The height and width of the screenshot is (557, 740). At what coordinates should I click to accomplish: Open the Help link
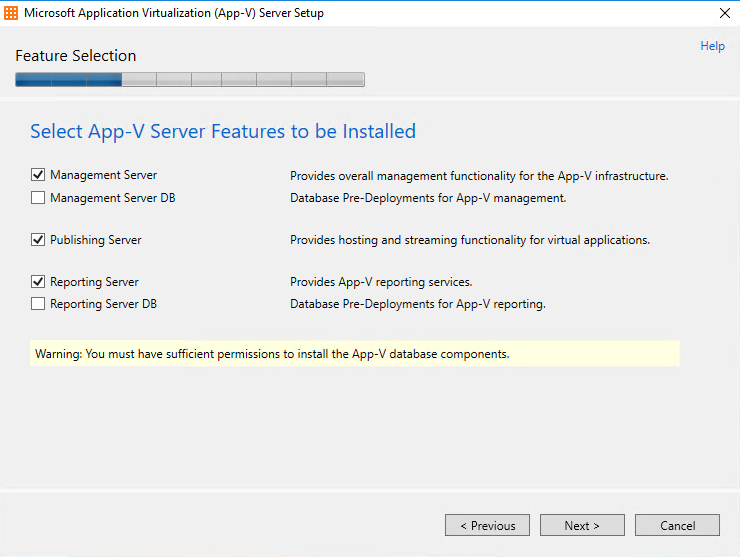[x=713, y=46]
